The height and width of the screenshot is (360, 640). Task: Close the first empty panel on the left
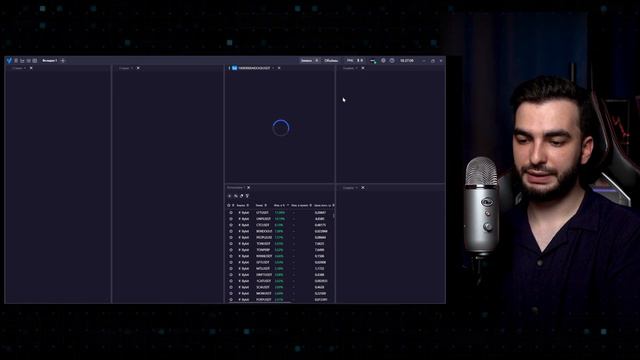point(31,68)
